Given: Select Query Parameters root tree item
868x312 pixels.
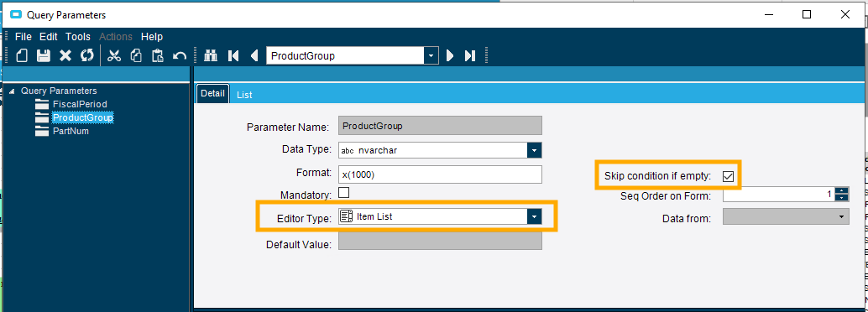Looking at the screenshot, I should pyautogui.click(x=59, y=91).
